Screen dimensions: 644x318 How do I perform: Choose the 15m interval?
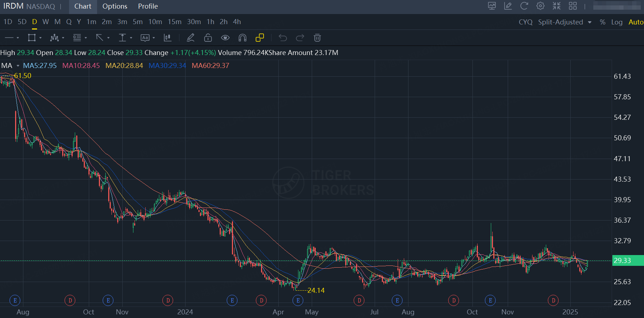(x=174, y=22)
